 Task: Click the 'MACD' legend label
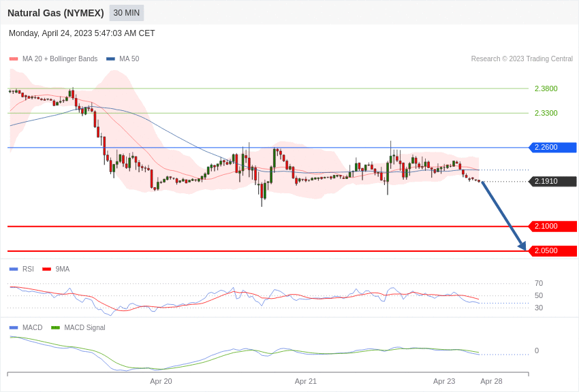pos(33,327)
